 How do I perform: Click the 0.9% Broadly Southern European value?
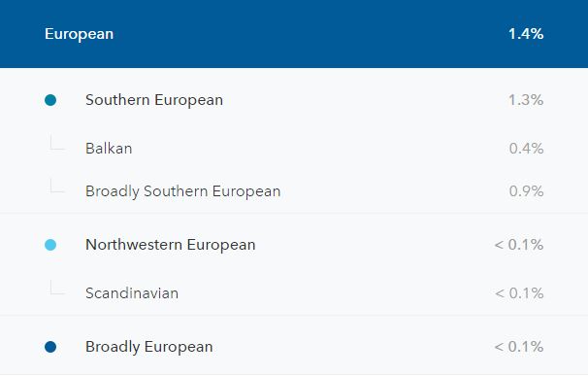pyautogui.click(x=526, y=191)
